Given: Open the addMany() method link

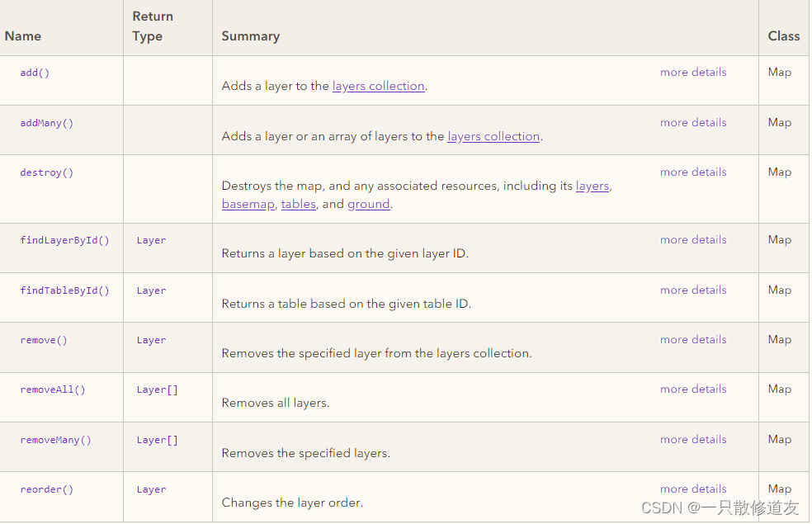Looking at the screenshot, I should point(46,123).
